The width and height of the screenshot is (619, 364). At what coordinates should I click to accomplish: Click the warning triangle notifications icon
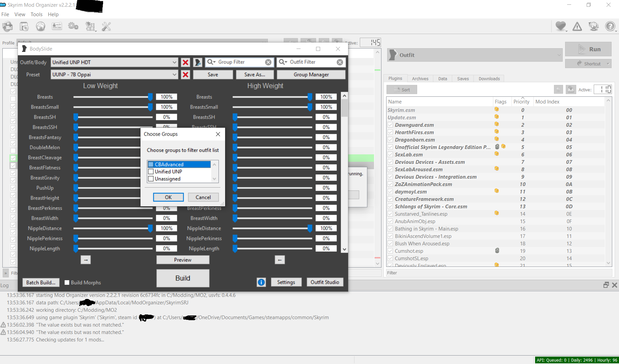pos(577,26)
